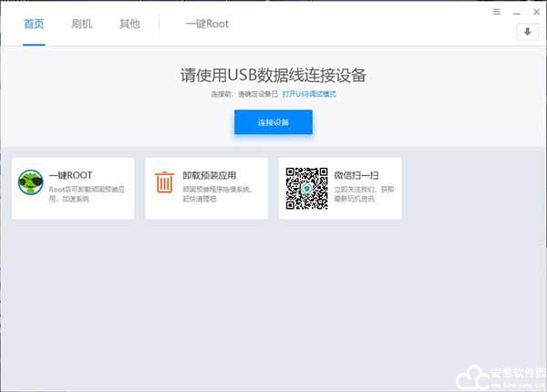
Task: Click the orange trash can uninstall icon
Action: pos(164,182)
